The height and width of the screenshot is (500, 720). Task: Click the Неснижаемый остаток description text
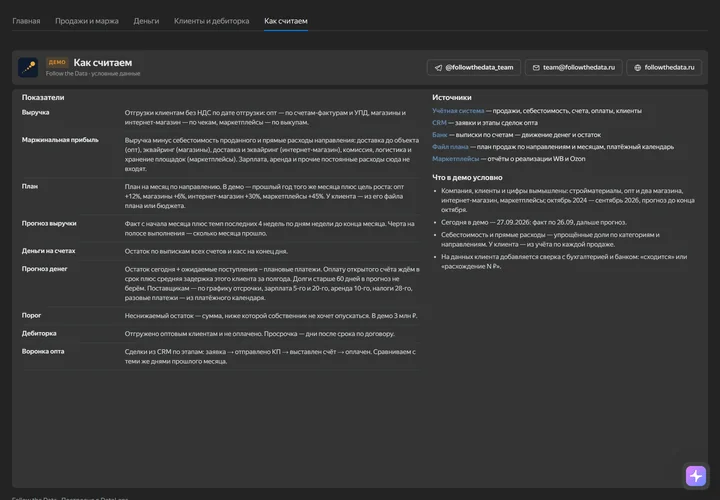point(271,316)
